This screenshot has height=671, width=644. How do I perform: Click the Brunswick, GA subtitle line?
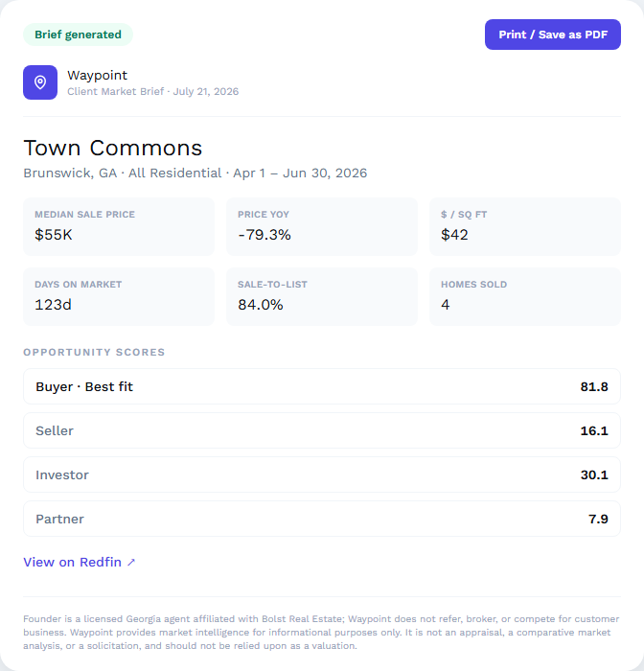tap(195, 173)
